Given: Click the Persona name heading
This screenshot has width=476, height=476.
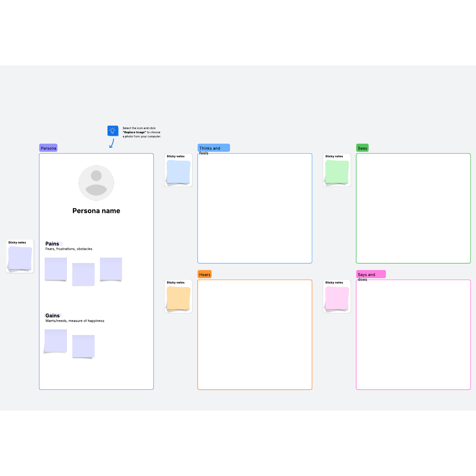Looking at the screenshot, I should tap(96, 211).
